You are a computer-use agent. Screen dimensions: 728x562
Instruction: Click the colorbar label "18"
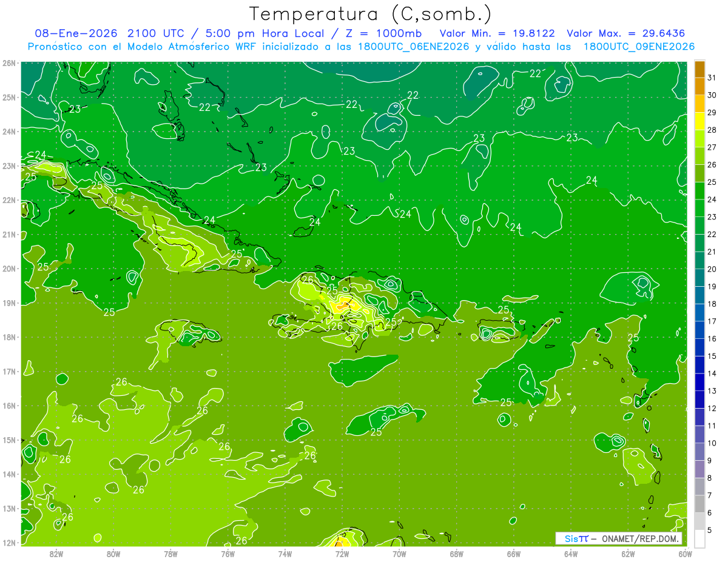712,304
